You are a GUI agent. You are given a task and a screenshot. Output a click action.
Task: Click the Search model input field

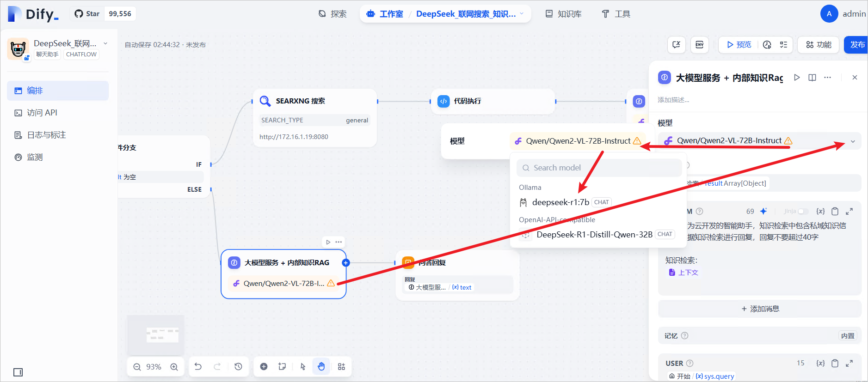click(599, 168)
